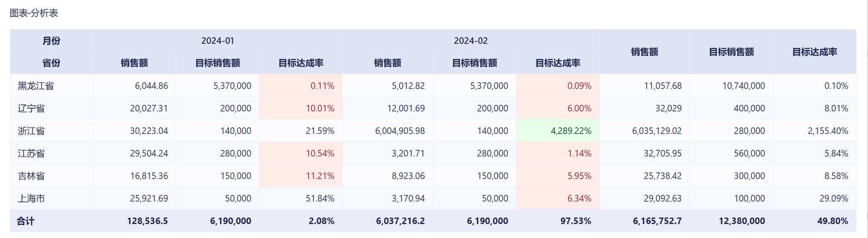Select the cell showing 6,004,905.98
This screenshot has width=868, height=238.
(x=400, y=131)
